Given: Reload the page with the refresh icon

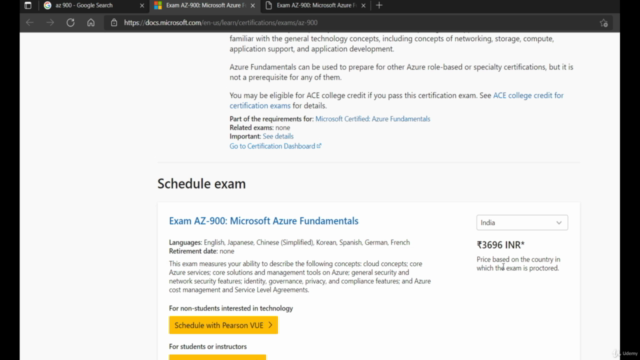Looking at the screenshot, I should point(71,22).
